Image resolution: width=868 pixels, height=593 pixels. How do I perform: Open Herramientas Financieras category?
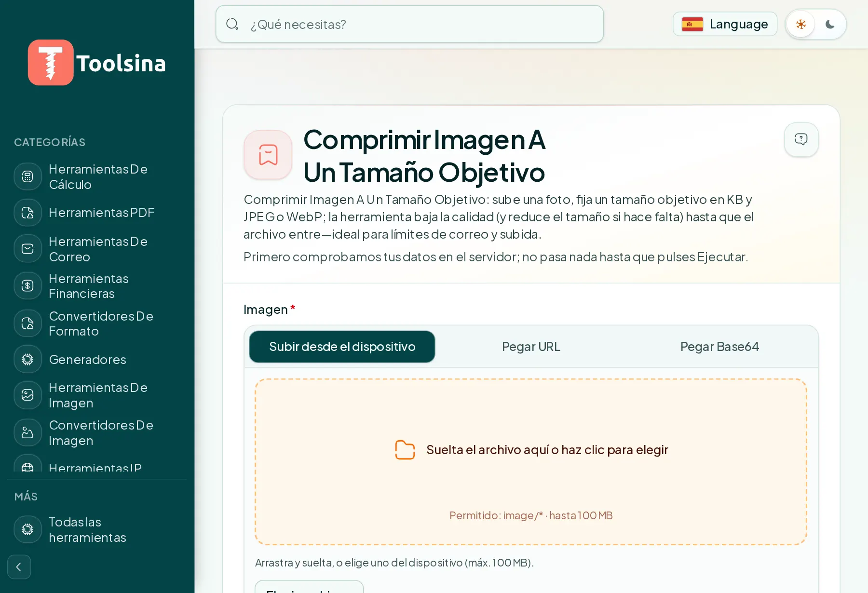click(96, 286)
